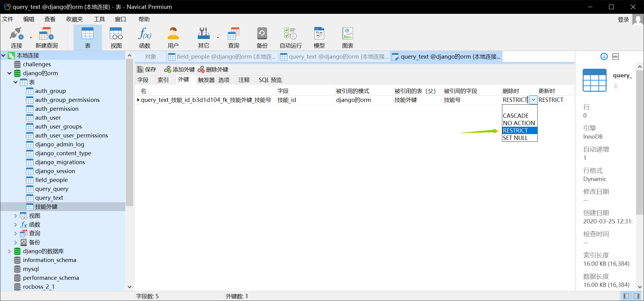Expand the 函数 node in the tree
The width and height of the screenshot is (644, 301).
(x=16, y=225)
